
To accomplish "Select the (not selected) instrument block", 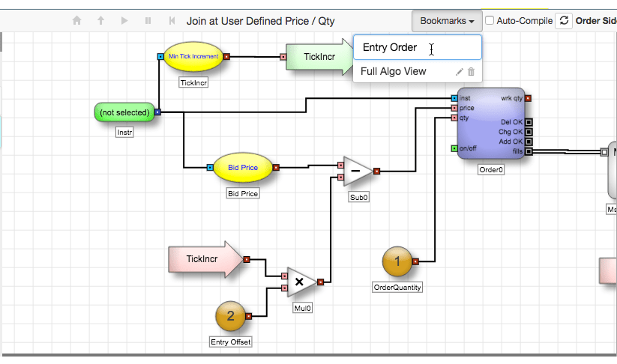I will [x=124, y=112].
